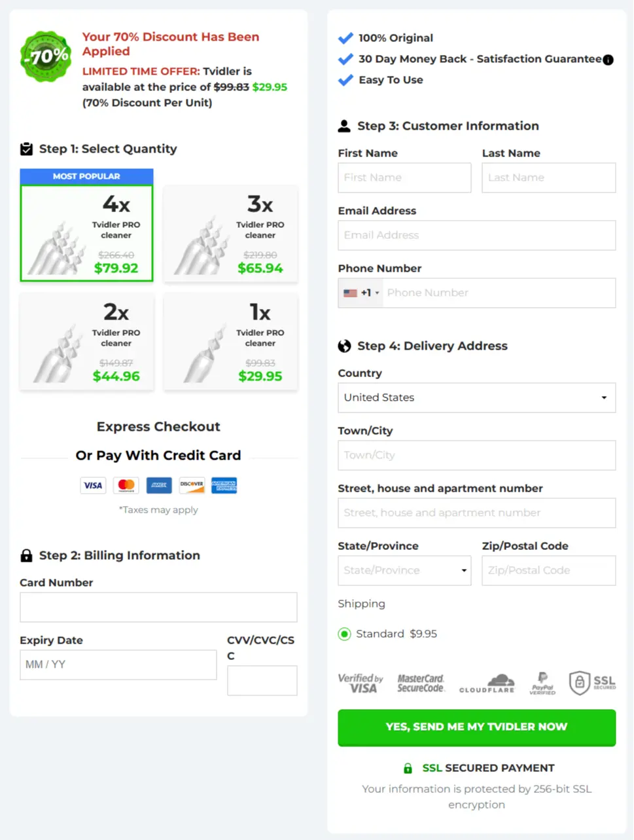Screen dimensions: 634x840
Task: Click the Express Checkout heading
Action: click(x=158, y=427)
